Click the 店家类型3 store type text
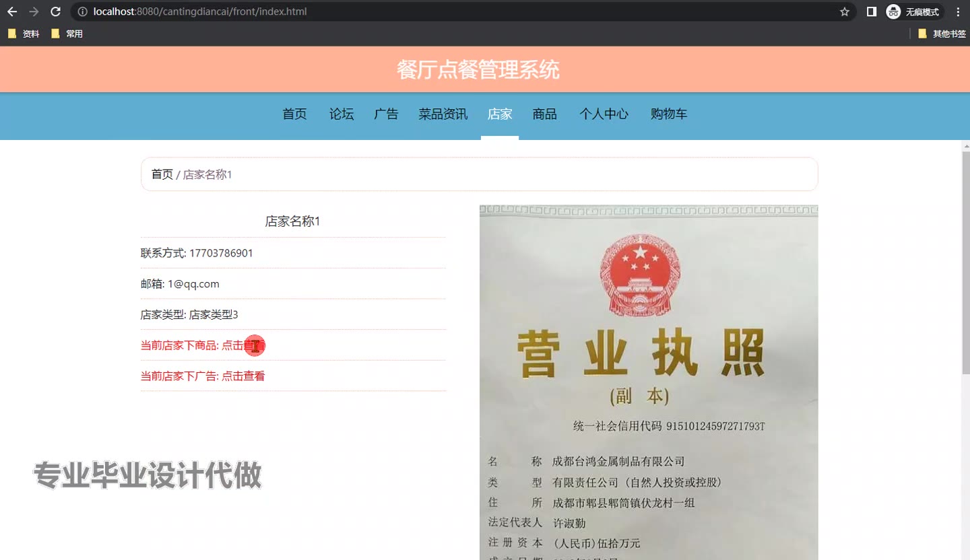The height and width of the screenshot is (560, 970). (214, 314)
